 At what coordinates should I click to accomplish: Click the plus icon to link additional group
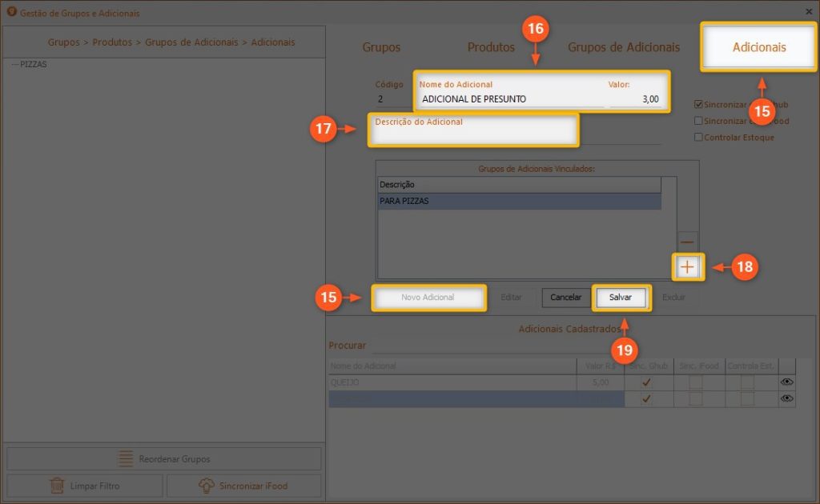[x=687, y=267]
